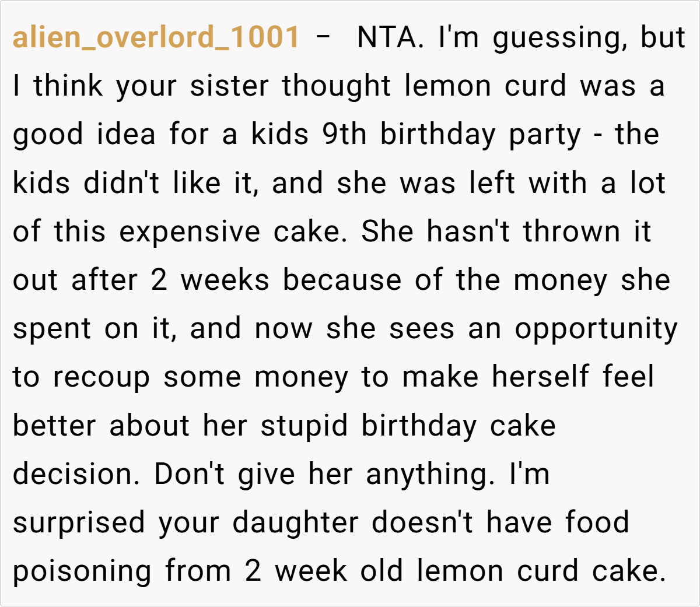Viewport: 700px width, 607px height.
Task: Click the word "food" in the comment
Action: tap(597, 522)
